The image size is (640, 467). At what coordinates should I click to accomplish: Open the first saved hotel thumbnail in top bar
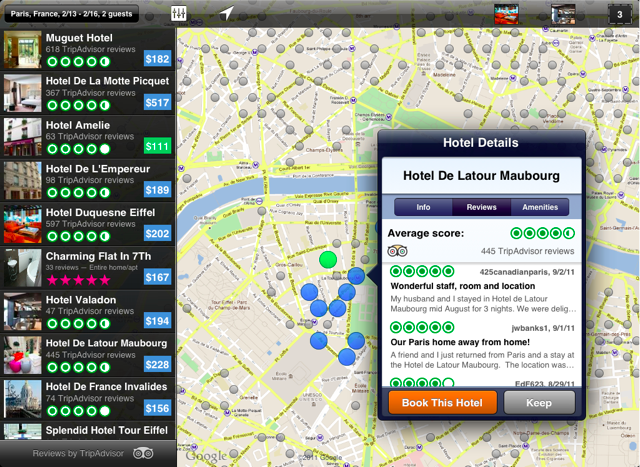point(506,14)
